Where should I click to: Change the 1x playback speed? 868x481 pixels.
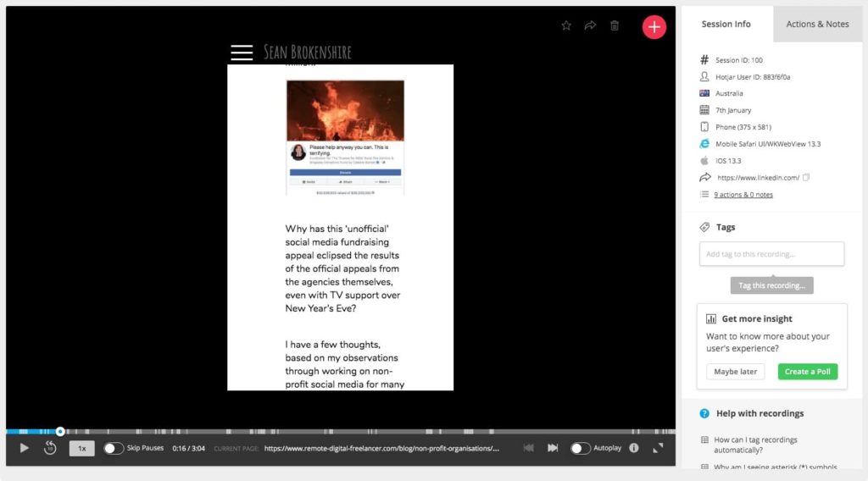pos(81,449)
